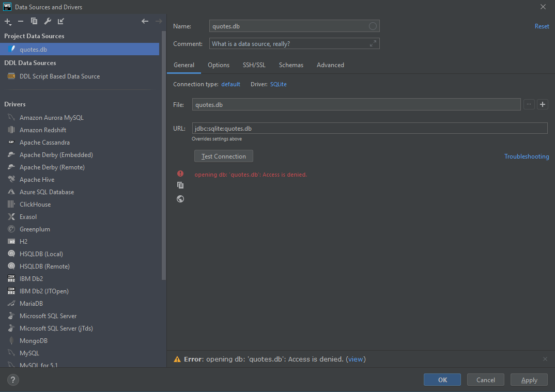Select Apache Derby (Remote) driver
555x392 pixels.
click(x=80, y=167)
